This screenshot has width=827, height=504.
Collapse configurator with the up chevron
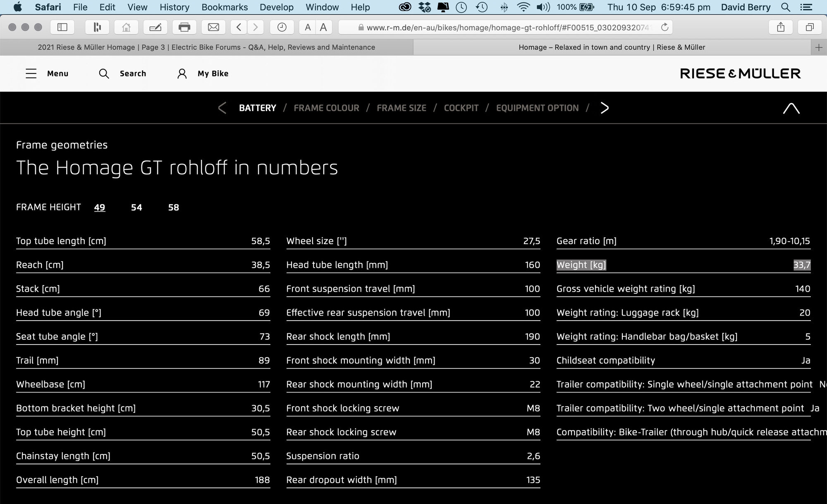(791, 108)
